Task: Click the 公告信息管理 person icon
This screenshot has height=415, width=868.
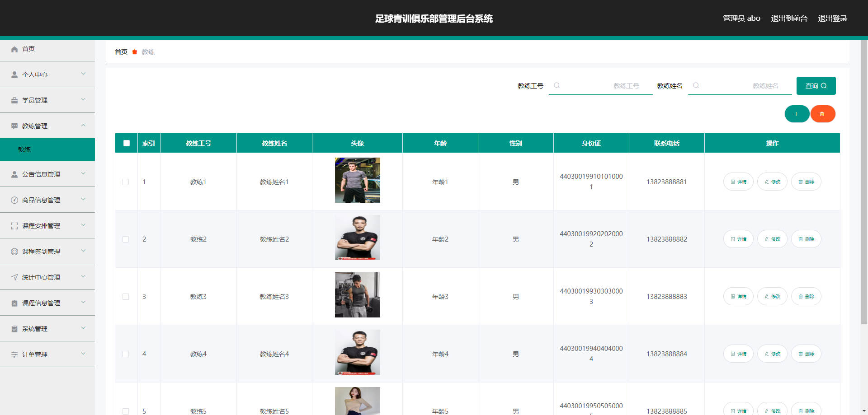Action: coord(14,174)
